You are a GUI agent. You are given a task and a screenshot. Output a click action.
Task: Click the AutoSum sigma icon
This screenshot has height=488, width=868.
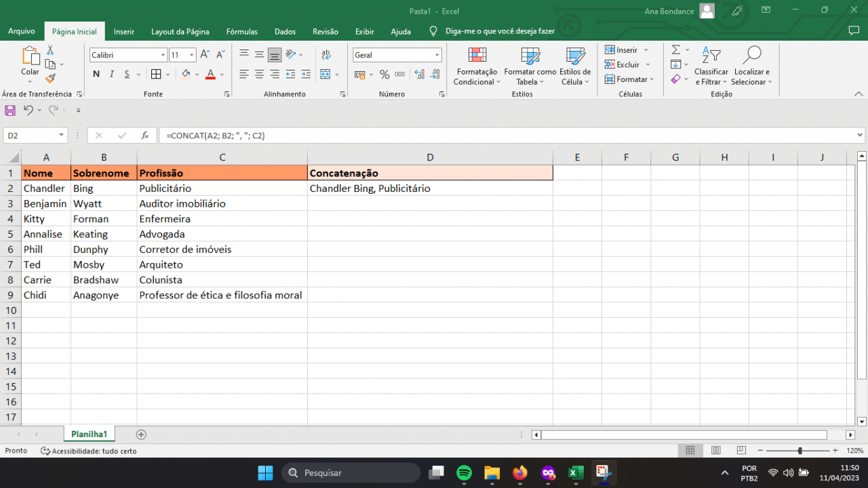[676, 49]
